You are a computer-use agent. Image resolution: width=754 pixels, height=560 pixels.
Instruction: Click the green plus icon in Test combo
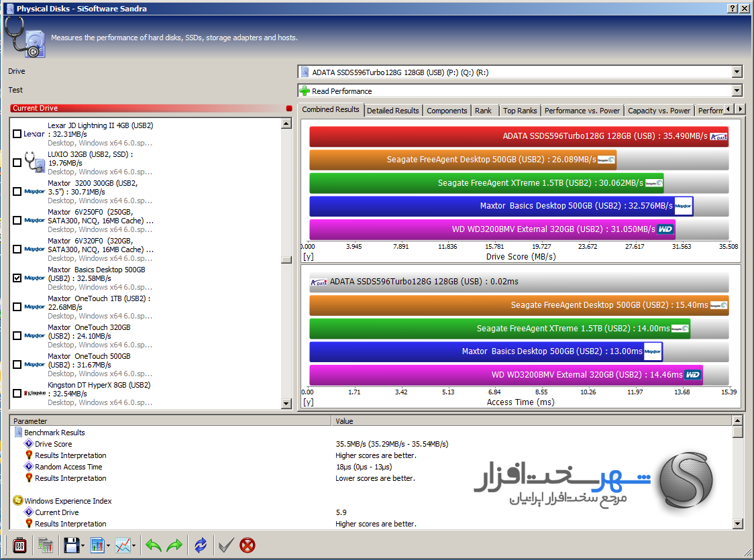click(305, 91)
